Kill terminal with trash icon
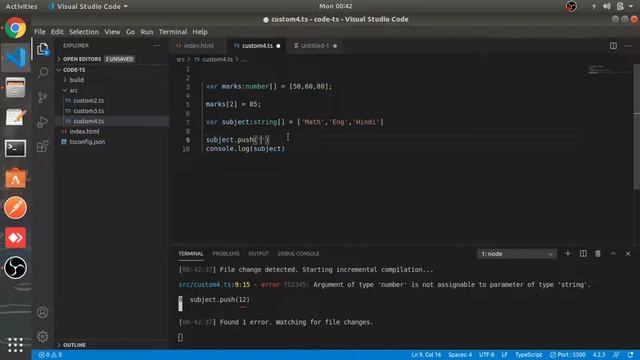640x360 pixels. 598,253
